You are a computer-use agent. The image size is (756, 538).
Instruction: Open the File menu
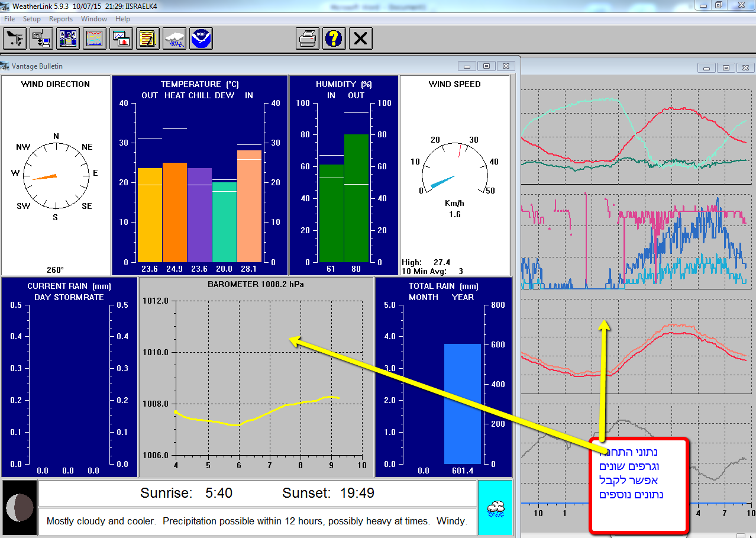coord(9,19)
